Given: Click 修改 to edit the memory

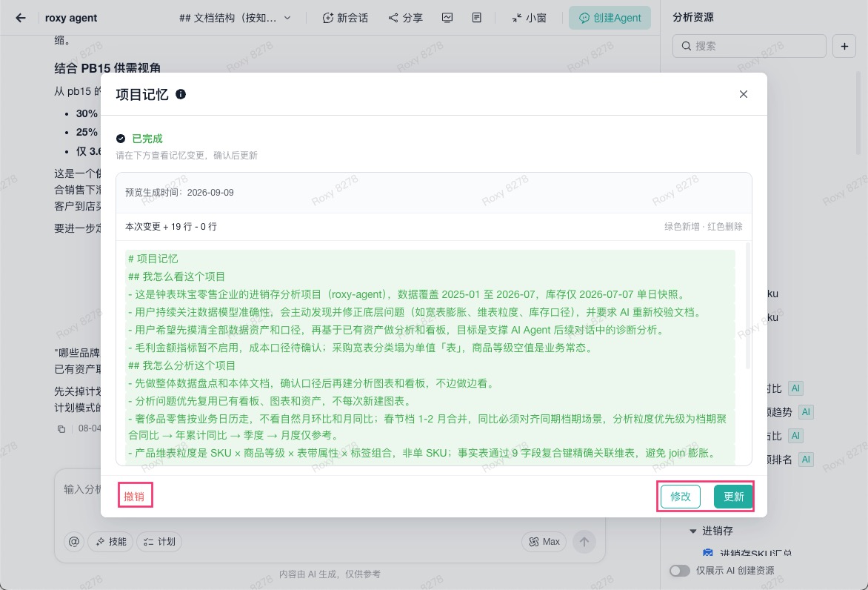Looking at the screenshot, I should (681, 497).
